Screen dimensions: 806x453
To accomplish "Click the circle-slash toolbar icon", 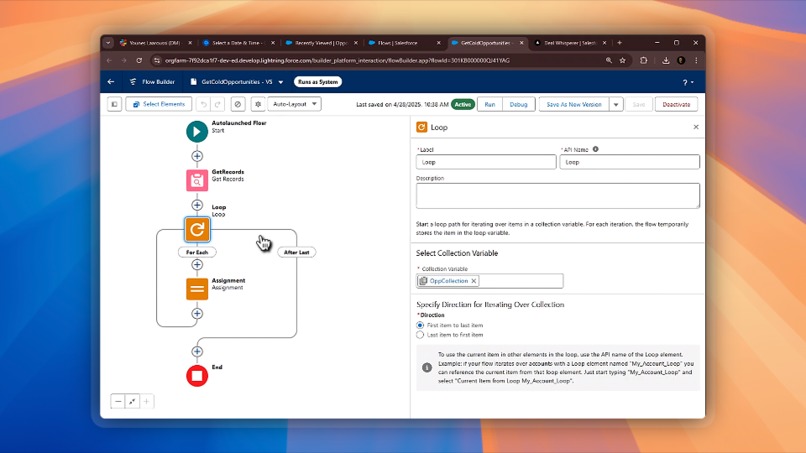I will coord(237,104).
